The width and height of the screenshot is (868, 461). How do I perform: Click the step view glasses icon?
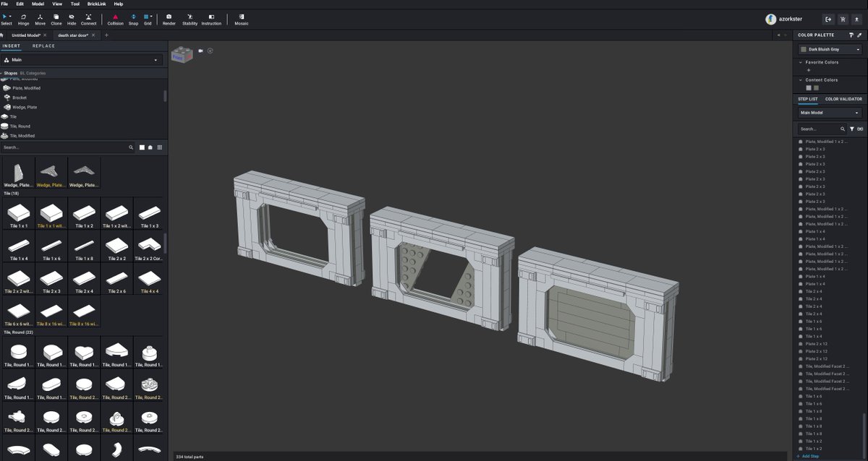[860, 129]
